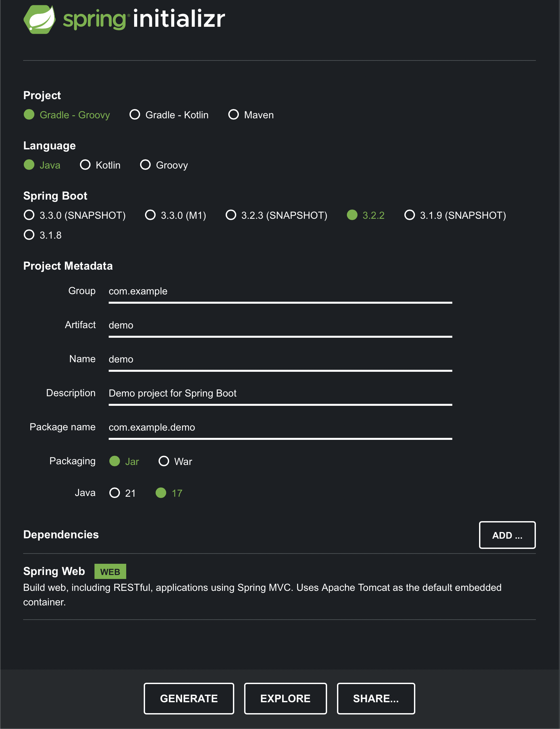Choose Spring Boot 3.3.0 (SNAPSHOT)
Screen dimensions: 560x729
coord(75,215)
